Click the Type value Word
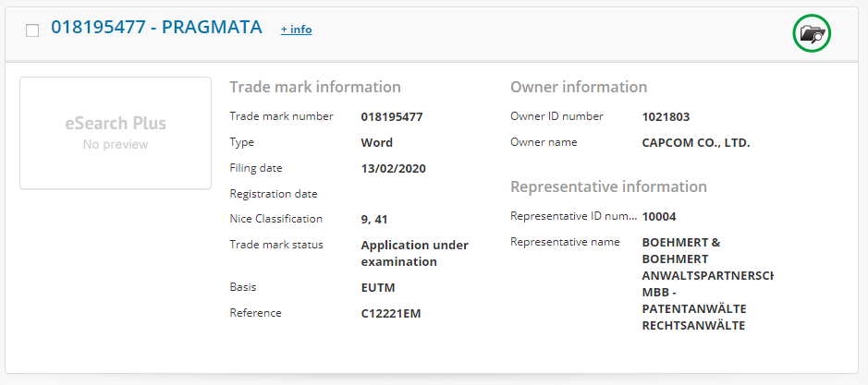This screenshot has width=868, height=385. [376, 143]
